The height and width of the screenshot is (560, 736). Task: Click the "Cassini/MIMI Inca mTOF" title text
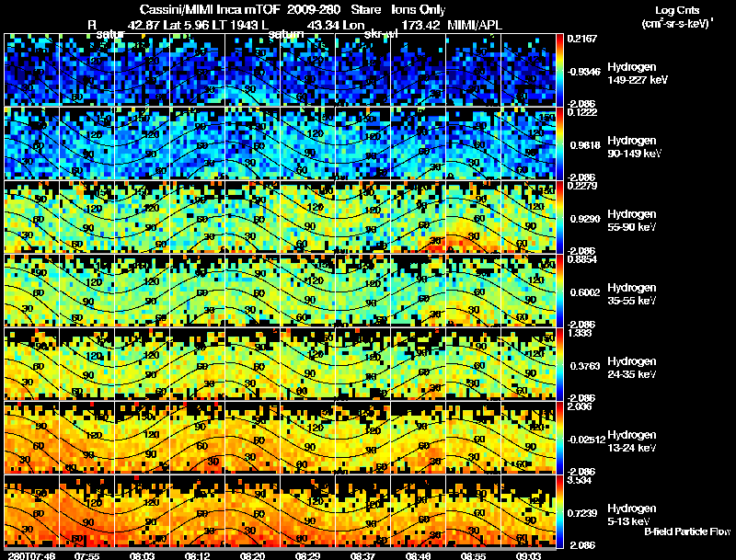click(210, 9)
